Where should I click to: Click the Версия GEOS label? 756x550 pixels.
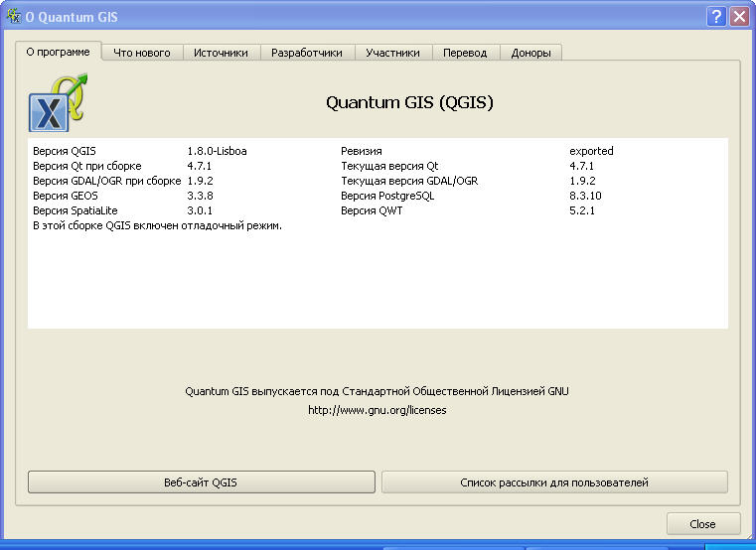(x=66, y=196)
